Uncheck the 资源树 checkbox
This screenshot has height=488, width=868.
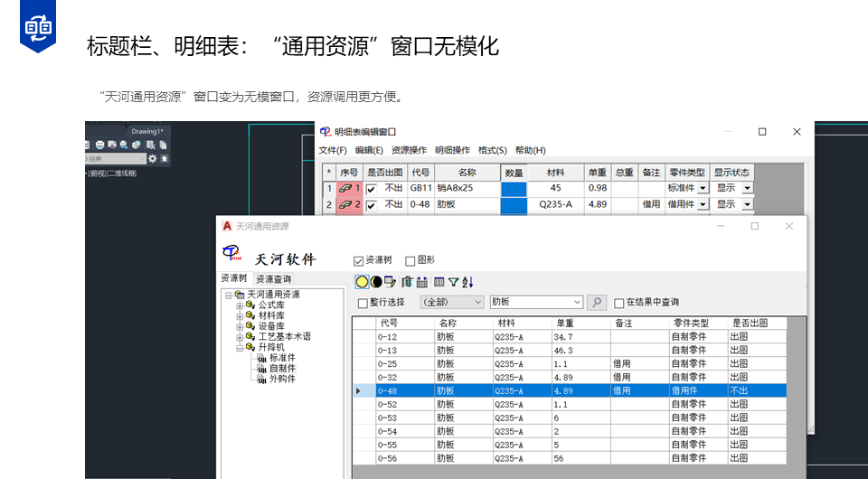click(x=359, y=261)
